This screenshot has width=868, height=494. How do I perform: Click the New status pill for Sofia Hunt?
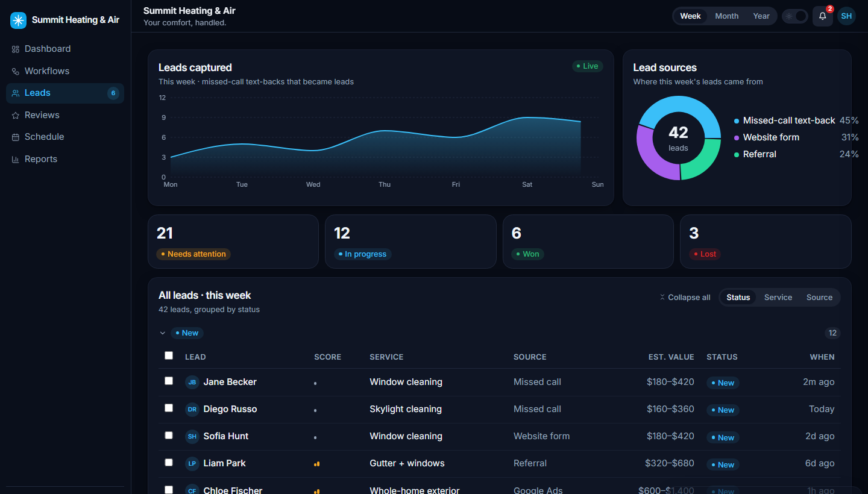click(723, 437)
